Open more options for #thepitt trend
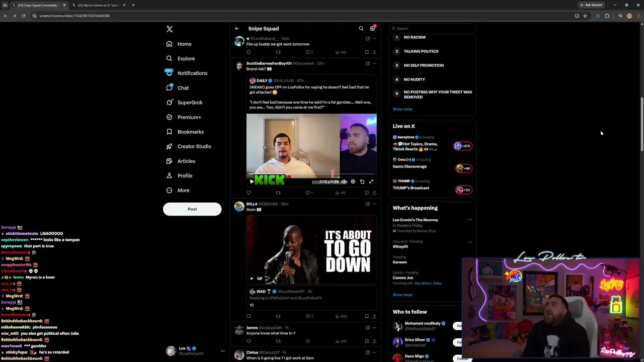Image resolution: width=644 pixels, height=362 pixels. point(470,242)
